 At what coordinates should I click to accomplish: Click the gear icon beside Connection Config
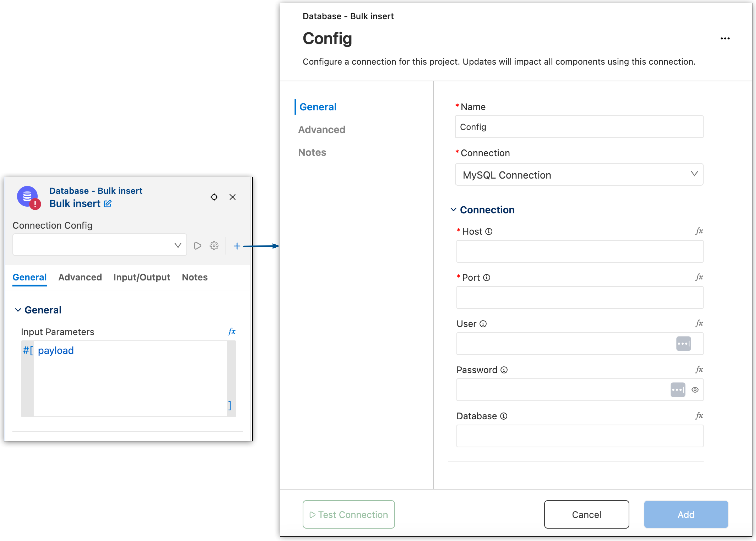pos(214,246)
